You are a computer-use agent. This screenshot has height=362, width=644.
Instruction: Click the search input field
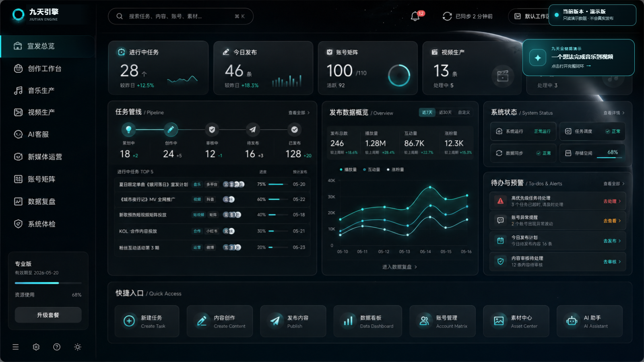pyautogui.click(x=181, y=16)
